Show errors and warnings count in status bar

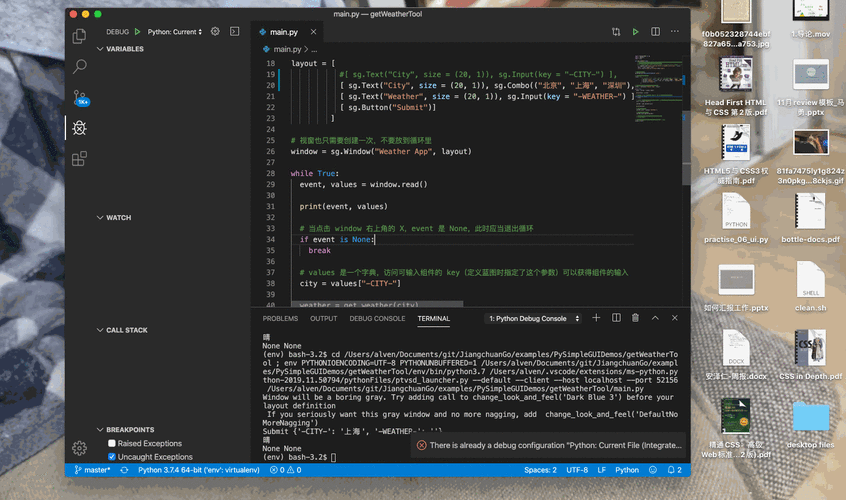point(285,470)
